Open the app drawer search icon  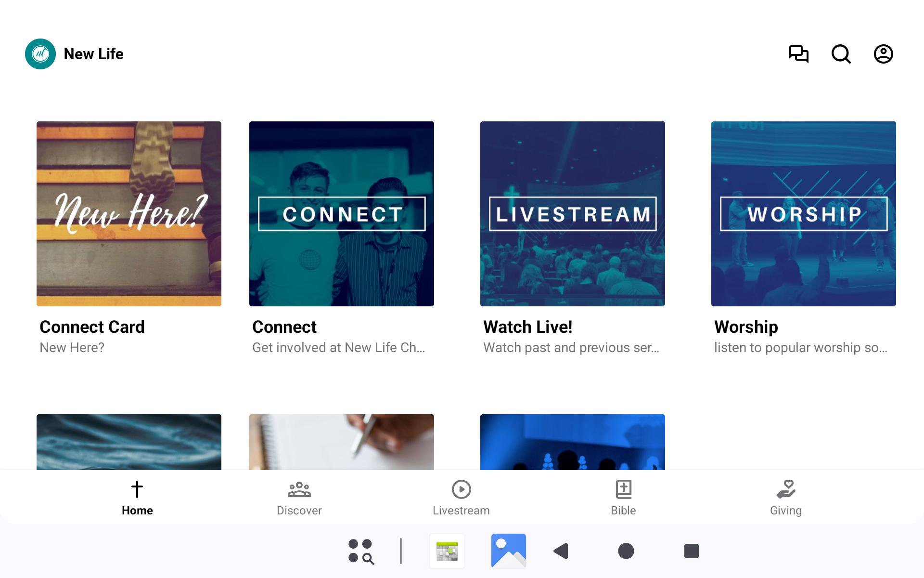(361, 551)
